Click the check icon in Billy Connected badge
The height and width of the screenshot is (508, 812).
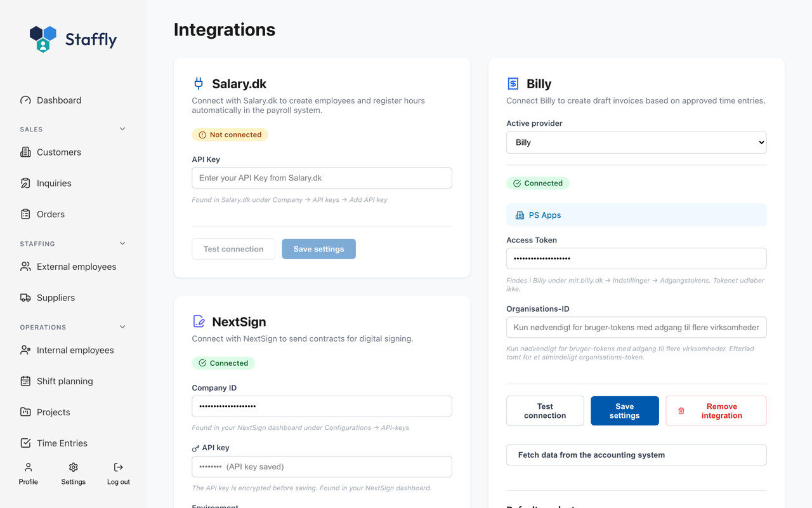click(x=517, y=184)
